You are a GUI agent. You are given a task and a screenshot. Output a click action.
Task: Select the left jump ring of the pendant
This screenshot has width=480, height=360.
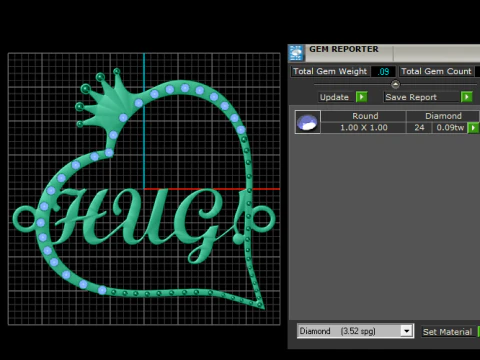(25, 219)
